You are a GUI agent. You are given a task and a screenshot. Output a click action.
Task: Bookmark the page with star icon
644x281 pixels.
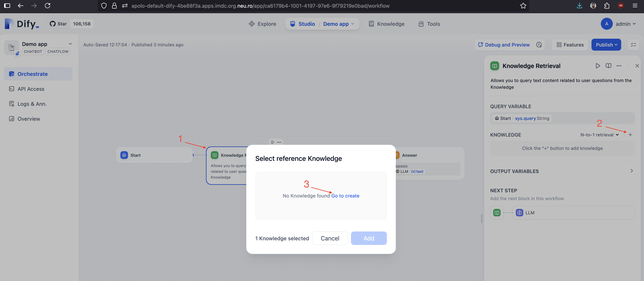click(523, 6)
